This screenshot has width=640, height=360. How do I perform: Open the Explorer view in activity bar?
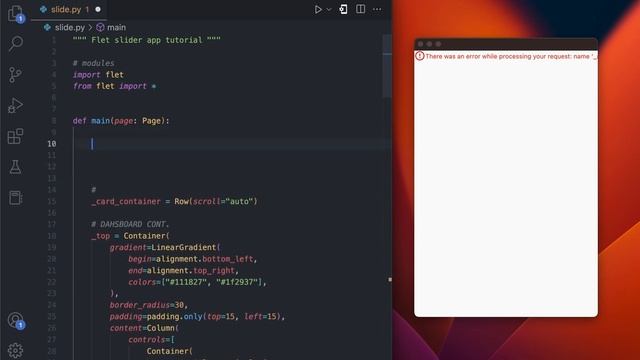(15, 13)
